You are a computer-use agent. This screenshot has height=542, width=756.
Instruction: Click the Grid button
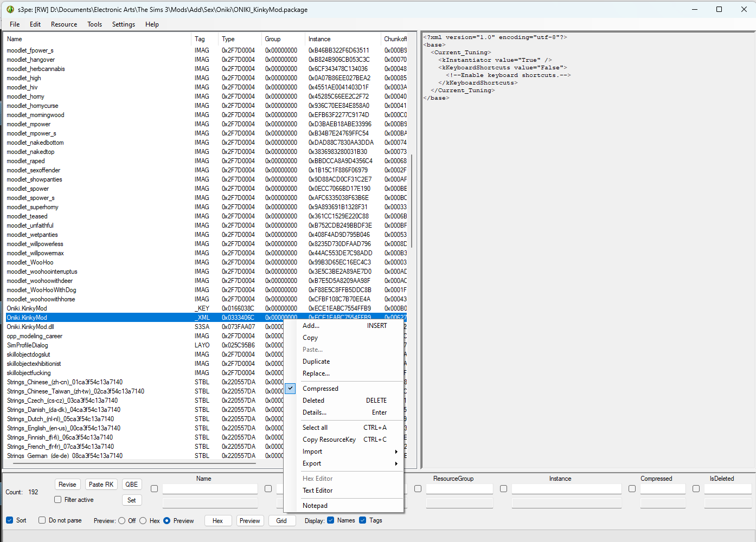coord(281,521)
